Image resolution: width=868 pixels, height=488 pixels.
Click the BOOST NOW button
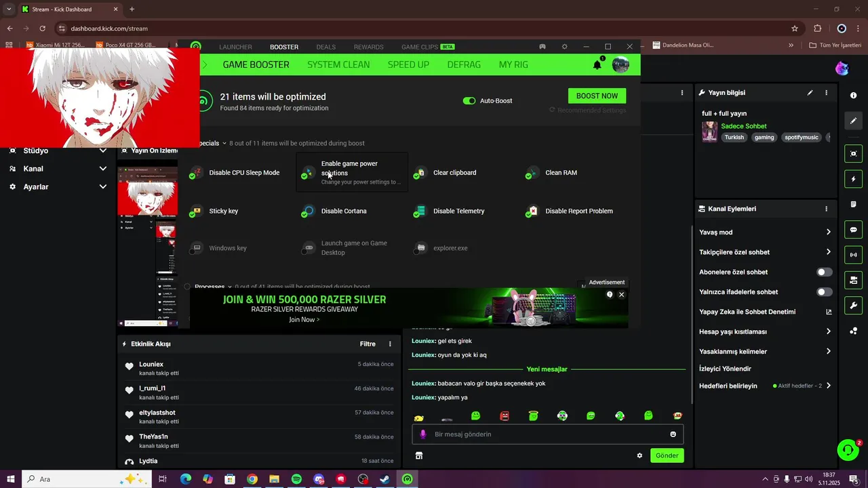click(x=597, y=96)
